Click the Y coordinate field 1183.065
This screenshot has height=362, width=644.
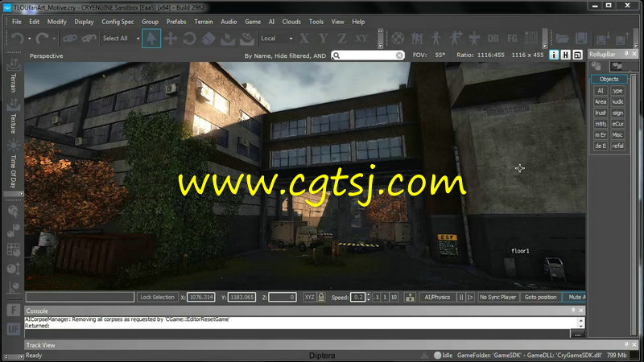242,297
